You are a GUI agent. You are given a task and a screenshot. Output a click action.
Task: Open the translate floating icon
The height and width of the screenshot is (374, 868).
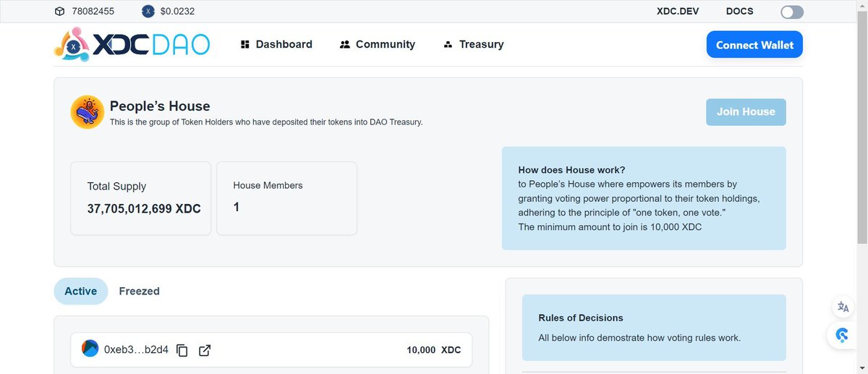[x=843, y=307]
